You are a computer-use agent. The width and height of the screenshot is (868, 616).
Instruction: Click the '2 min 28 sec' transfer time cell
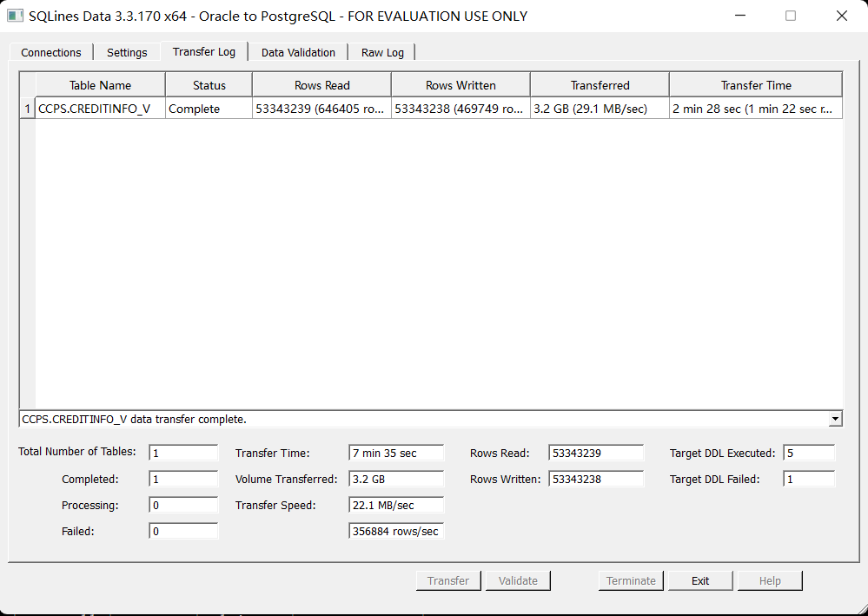pos(756,109)
